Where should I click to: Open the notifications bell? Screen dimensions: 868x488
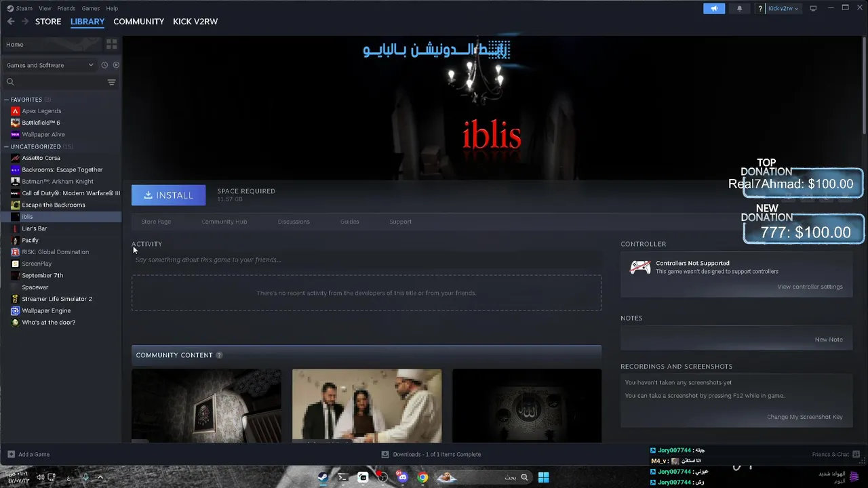click(x=739, y=8)
